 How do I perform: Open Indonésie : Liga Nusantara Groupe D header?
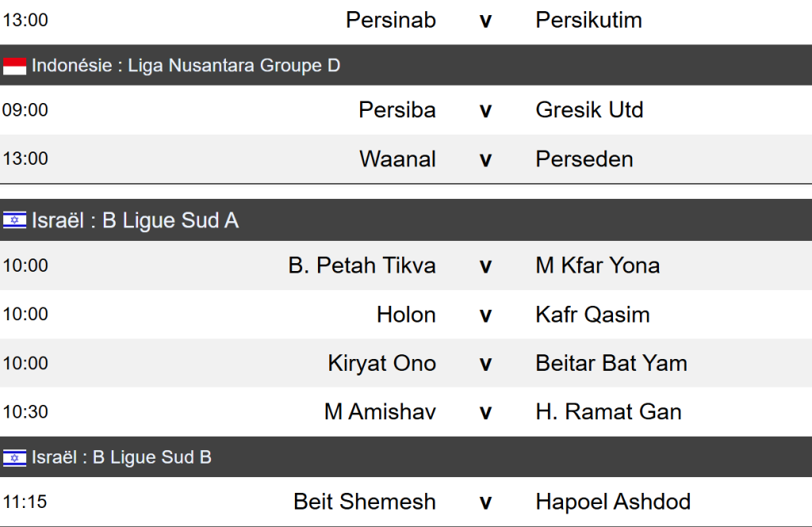186,66
